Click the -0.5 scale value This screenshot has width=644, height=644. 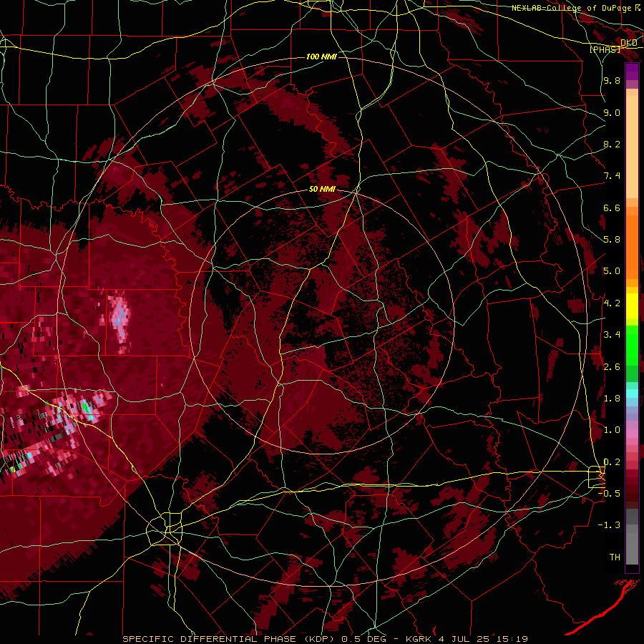pyautogui.click(x=609, y=493)
